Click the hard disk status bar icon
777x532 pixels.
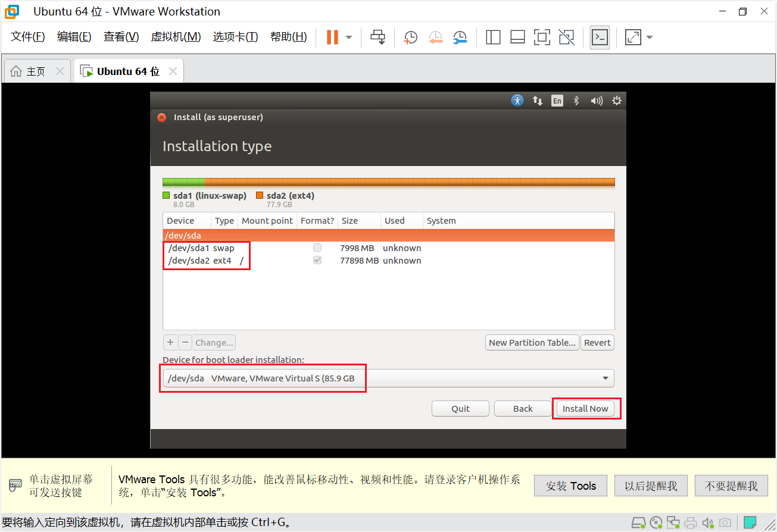tap(638, 523)
